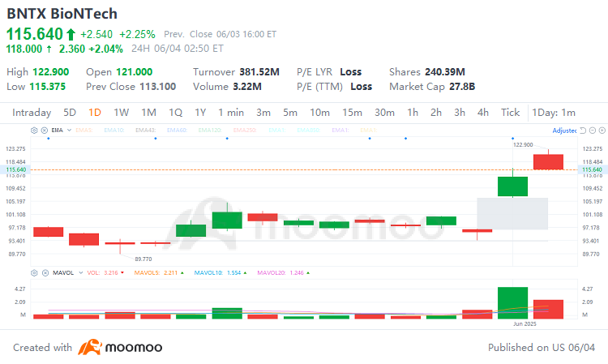
Task: Click the gray price gap box on chart
Action: tap(512, 213)
